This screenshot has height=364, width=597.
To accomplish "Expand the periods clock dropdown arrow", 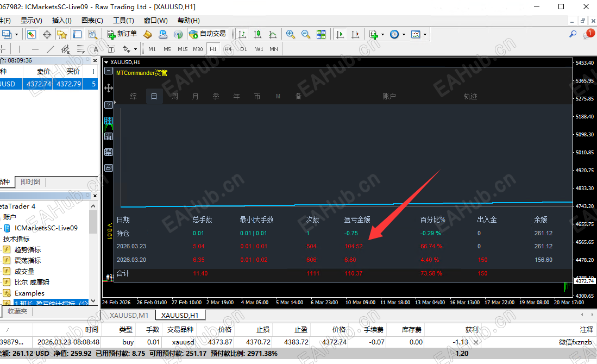I will [x=404, y=35].
